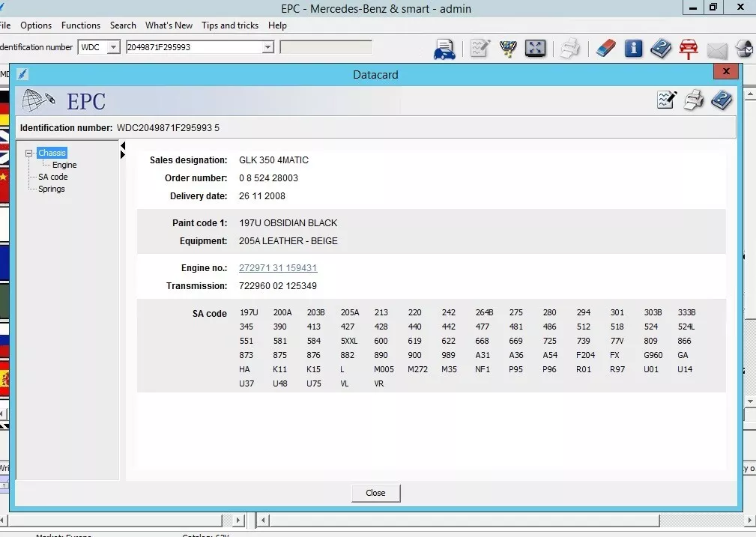756x537 pixels.
Task: Click SA code 524L
Action: point(686,327)
